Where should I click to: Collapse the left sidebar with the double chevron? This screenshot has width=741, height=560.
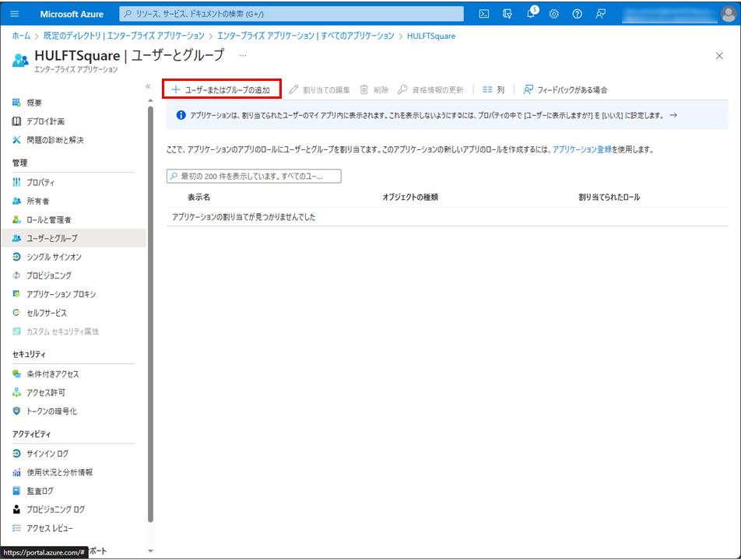point(148,86)
